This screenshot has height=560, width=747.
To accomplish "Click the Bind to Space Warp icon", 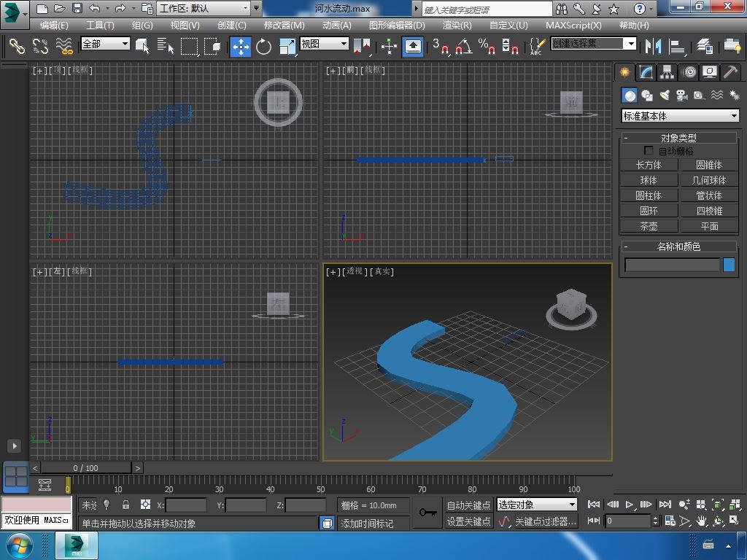I will point(64,46).
